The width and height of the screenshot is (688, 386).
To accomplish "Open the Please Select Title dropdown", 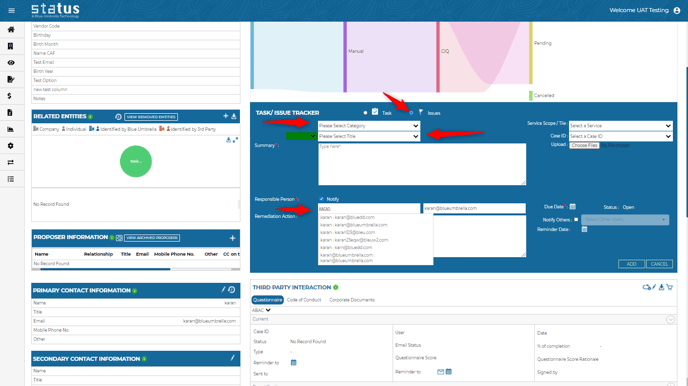I will point(369,136).
